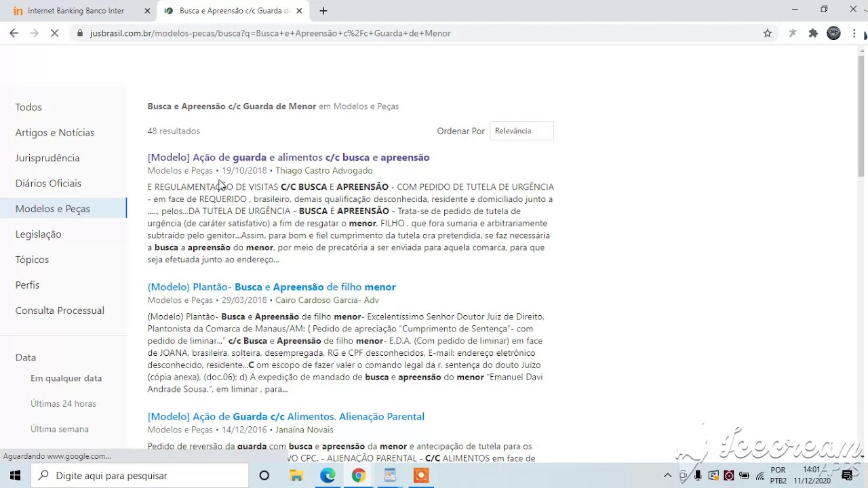Open new browser tab plus button
The height and width of the screenshot is (488, 868).
[x=323, y=11]
